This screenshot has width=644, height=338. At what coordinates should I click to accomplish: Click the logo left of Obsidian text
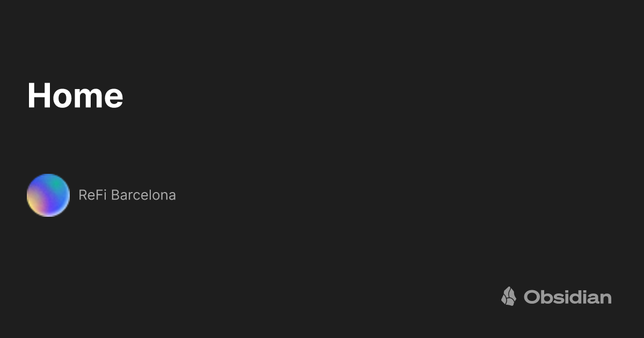[x=508, y=296]
